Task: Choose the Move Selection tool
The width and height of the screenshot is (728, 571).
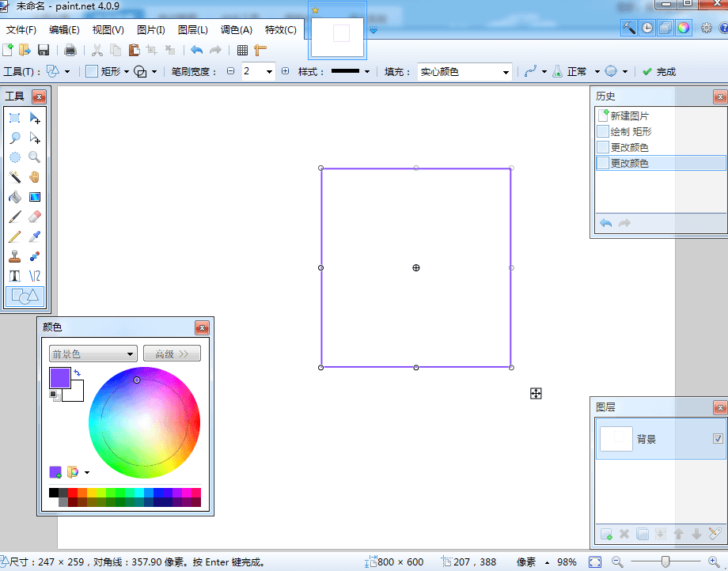Action: [35, 138]
